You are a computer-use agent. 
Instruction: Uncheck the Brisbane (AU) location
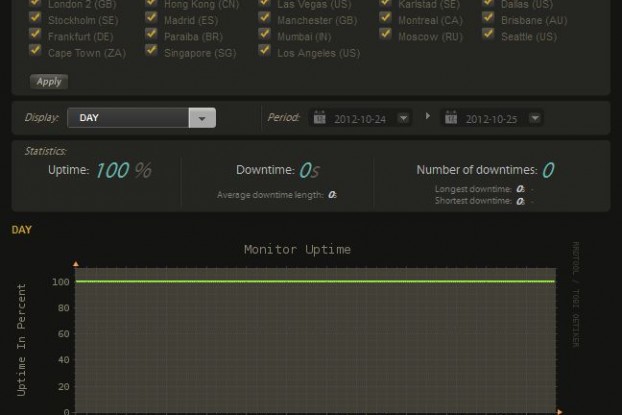pos(489,19)
